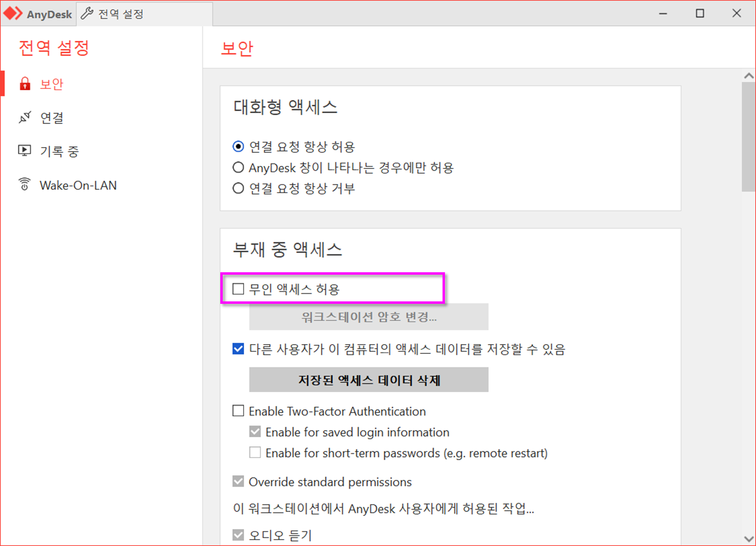
Task: Click the 보안 page title in content pane
Action: point(237,48)
